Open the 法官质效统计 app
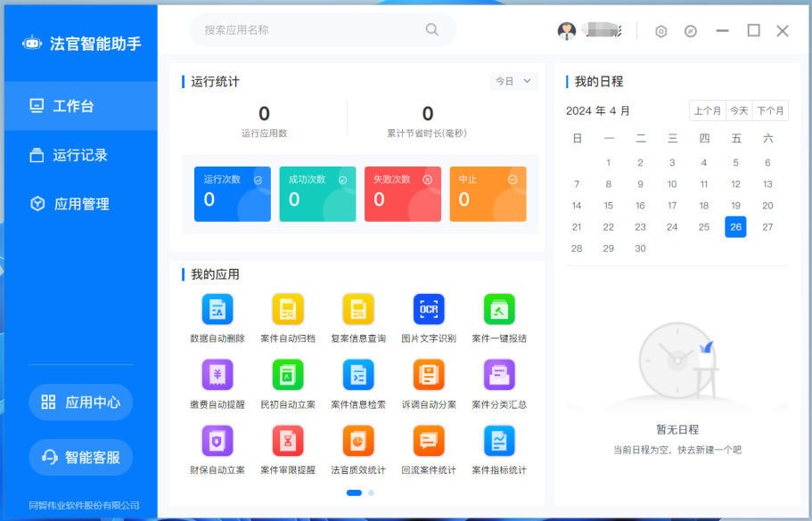This screenshot has width=812, height=521. [358, 441]
